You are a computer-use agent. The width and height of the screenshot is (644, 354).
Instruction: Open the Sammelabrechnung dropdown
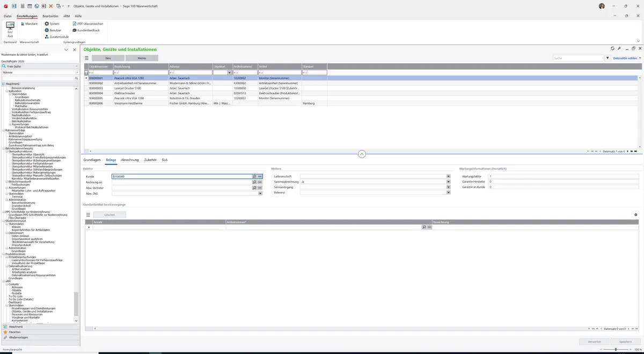[x=448, y=182]
